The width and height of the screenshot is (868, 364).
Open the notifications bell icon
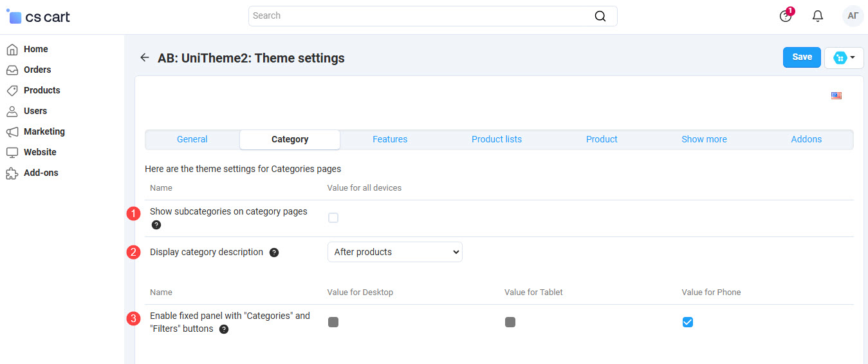click(x=818, y=16)
